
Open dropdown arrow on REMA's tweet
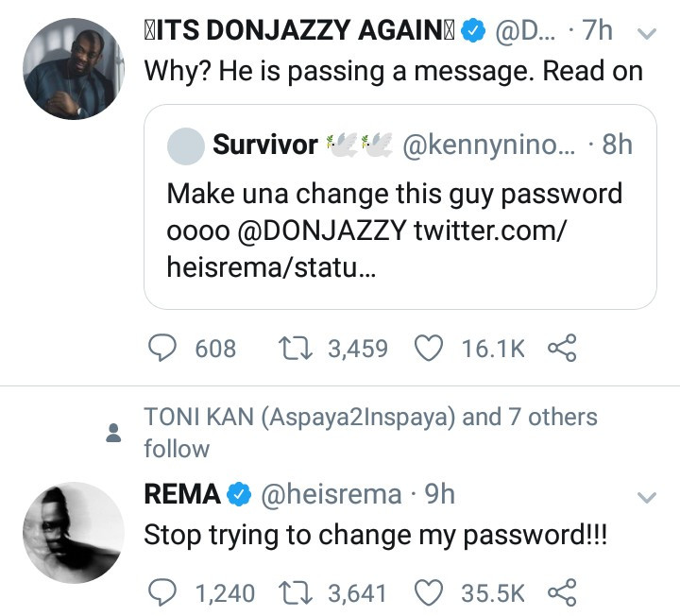[x=647, y=497]
